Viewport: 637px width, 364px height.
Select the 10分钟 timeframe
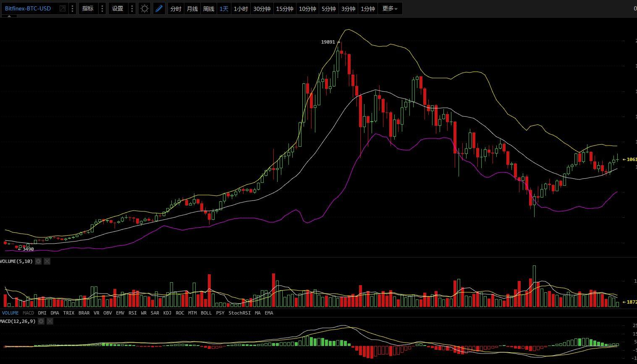click(307, 9)
